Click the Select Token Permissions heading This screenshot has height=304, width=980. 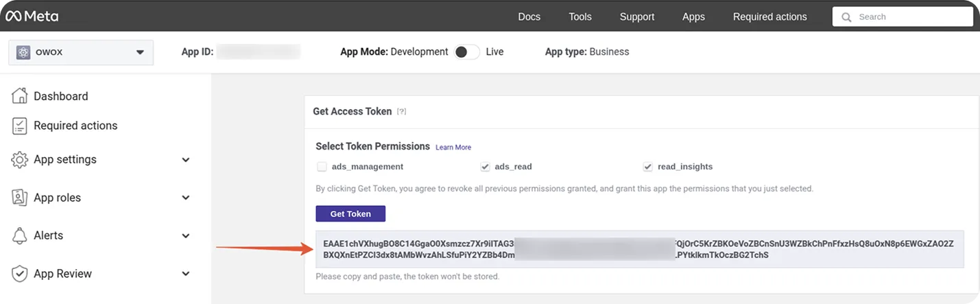372,147
